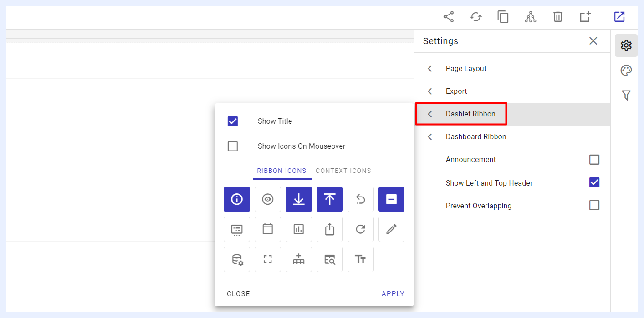Toggle the text size ribbon icon

coord(361,259)
